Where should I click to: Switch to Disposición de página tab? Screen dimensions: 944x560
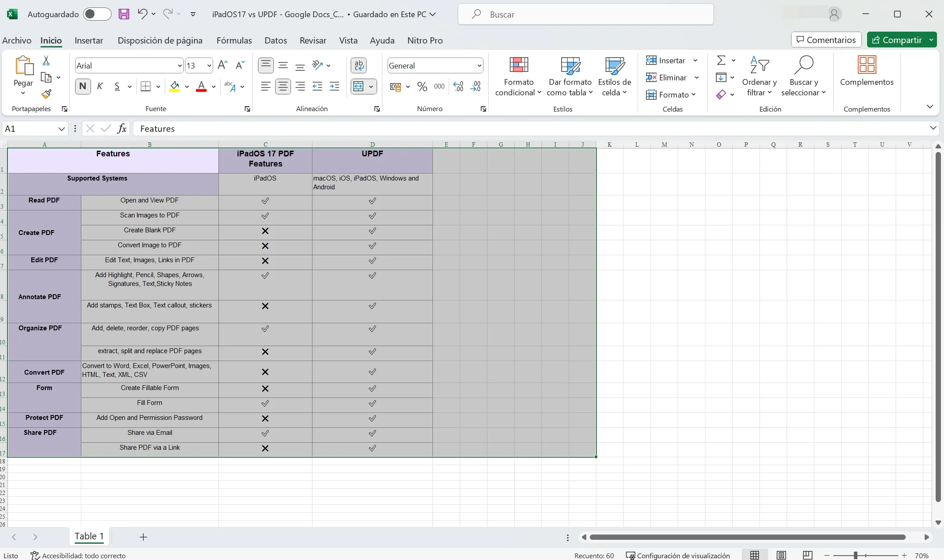click(160, 40)
